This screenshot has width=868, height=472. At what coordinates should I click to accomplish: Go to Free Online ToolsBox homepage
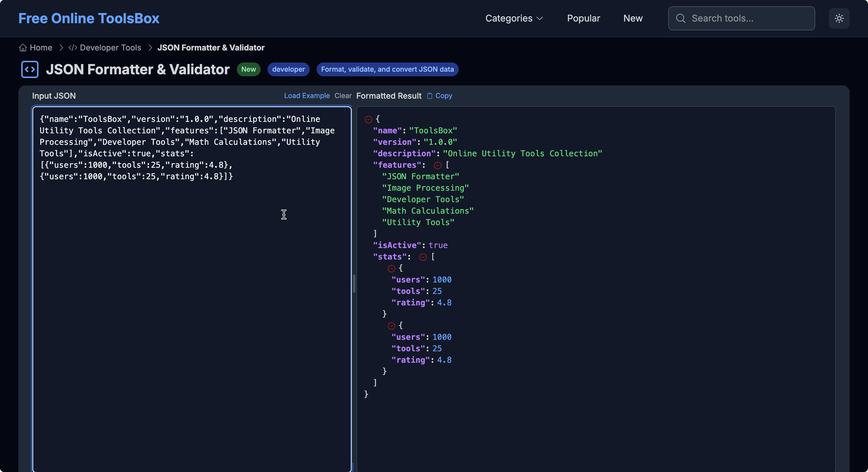pos(89,18)
